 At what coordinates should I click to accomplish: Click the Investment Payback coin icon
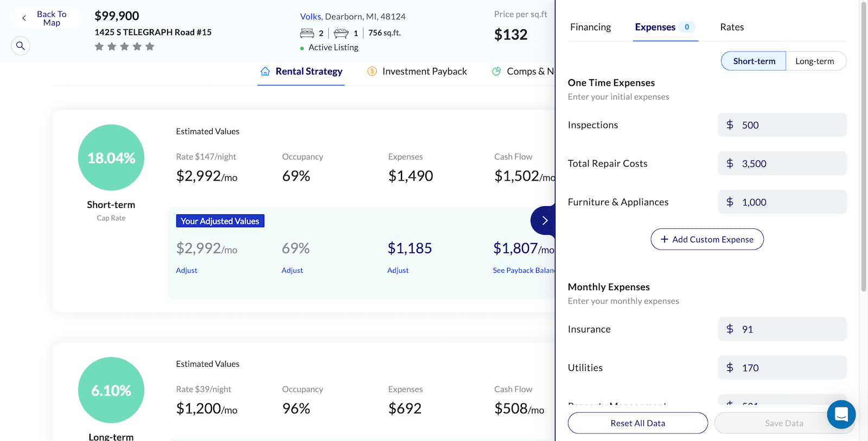point(372,71)
